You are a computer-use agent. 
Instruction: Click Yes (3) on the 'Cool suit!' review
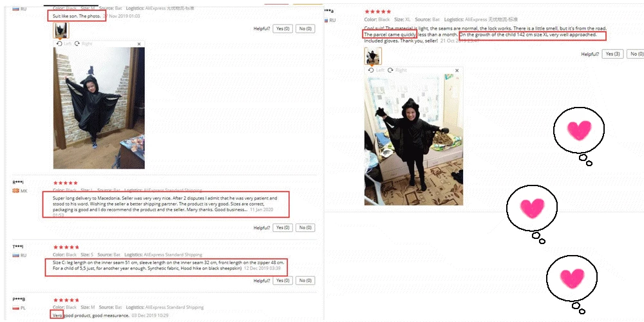[613, 54]
